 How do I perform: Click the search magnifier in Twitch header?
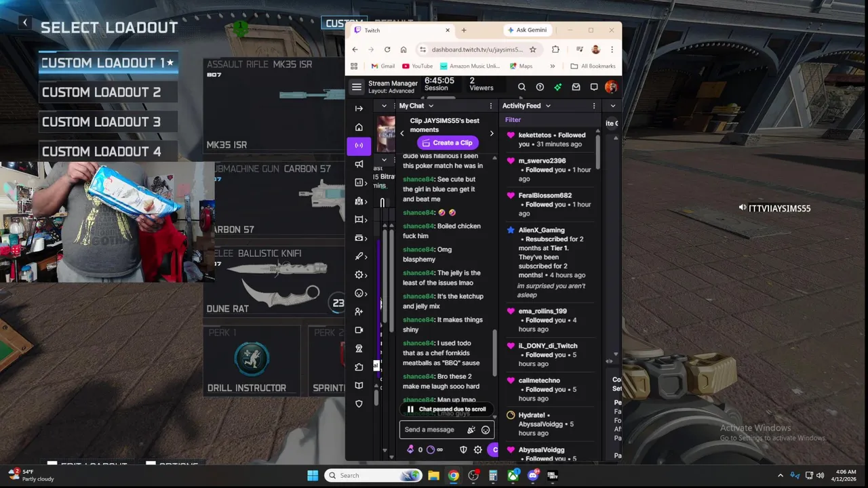[x=521, y=87]
